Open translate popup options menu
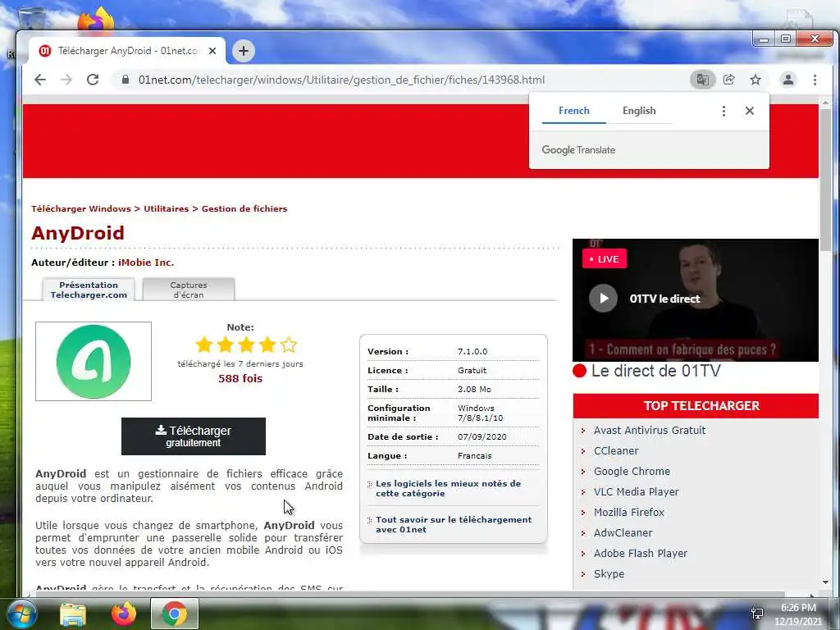Image resolution: width=840 pixels, height=630 pixels. point(724,111)
